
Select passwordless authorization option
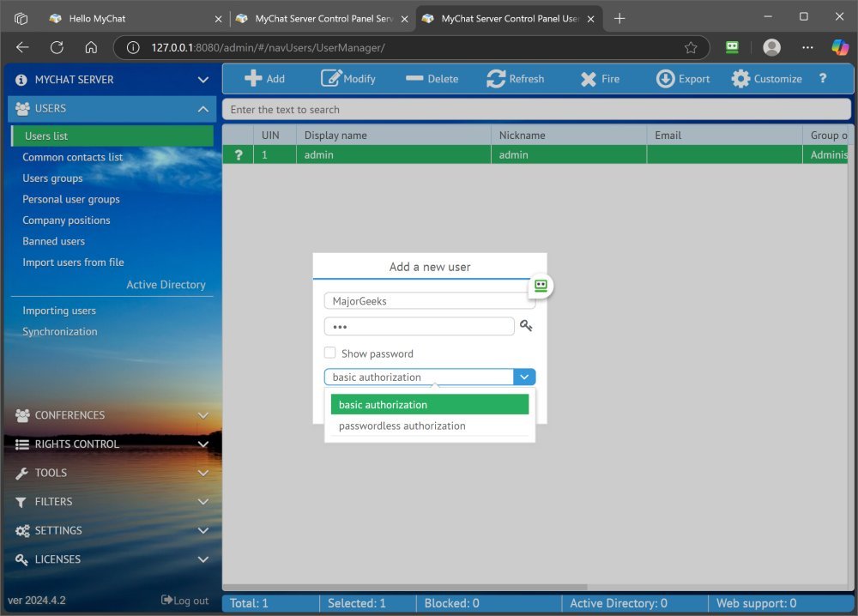(430, 426)
